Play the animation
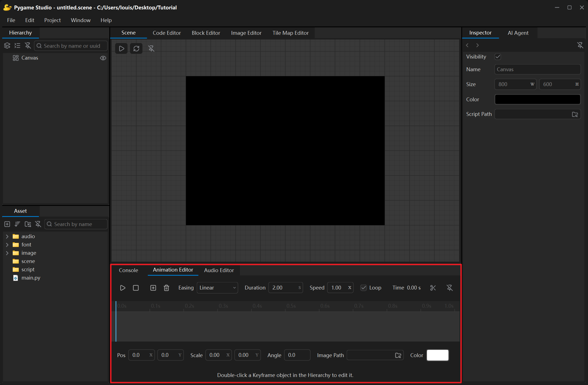Viewport: 588px width, 385px height. coord(123,288)
